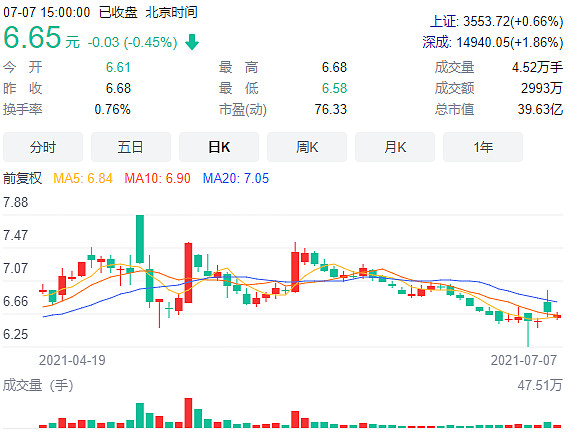The image size is (571, 435).
Task: Open the 深成 index link
Action: pyautogui.click(x=436, y=42)
